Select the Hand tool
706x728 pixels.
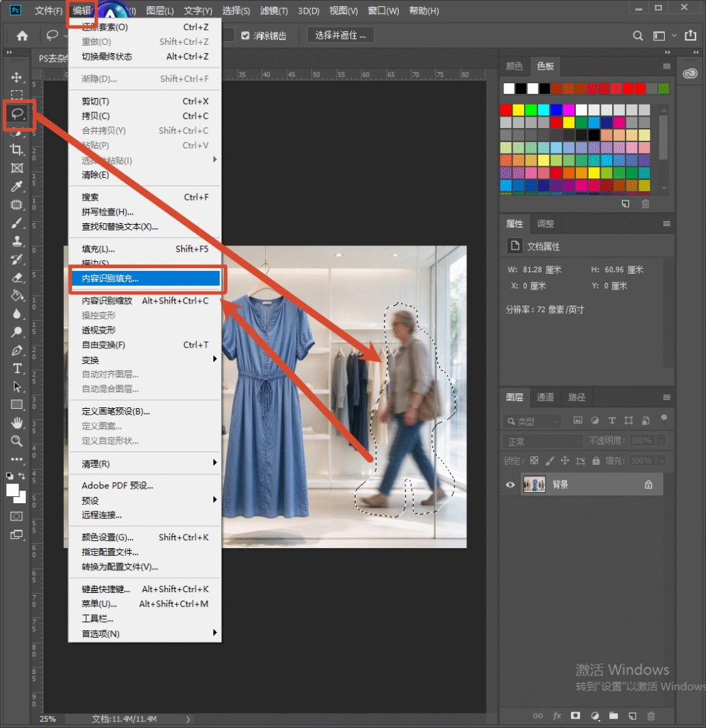[17, 423]
